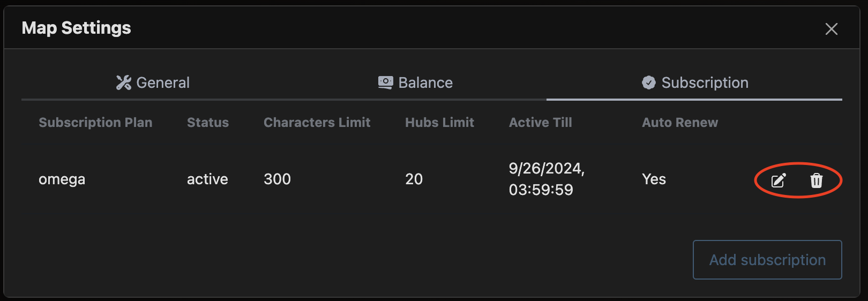Screen dimensions: 868x301
Task: Click the checkmark badge icon beside Subscription
Action: click(x=648, y=82)
